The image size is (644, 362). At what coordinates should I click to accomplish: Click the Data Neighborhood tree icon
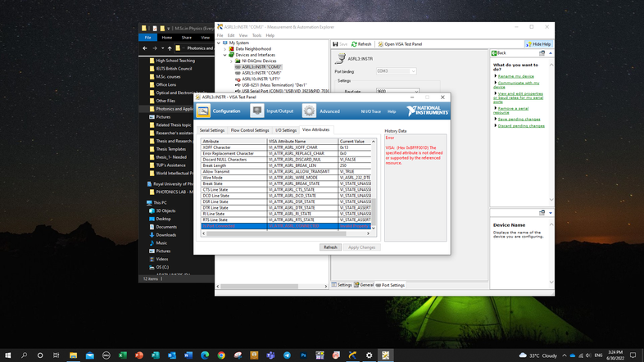[x=232, y=49]
